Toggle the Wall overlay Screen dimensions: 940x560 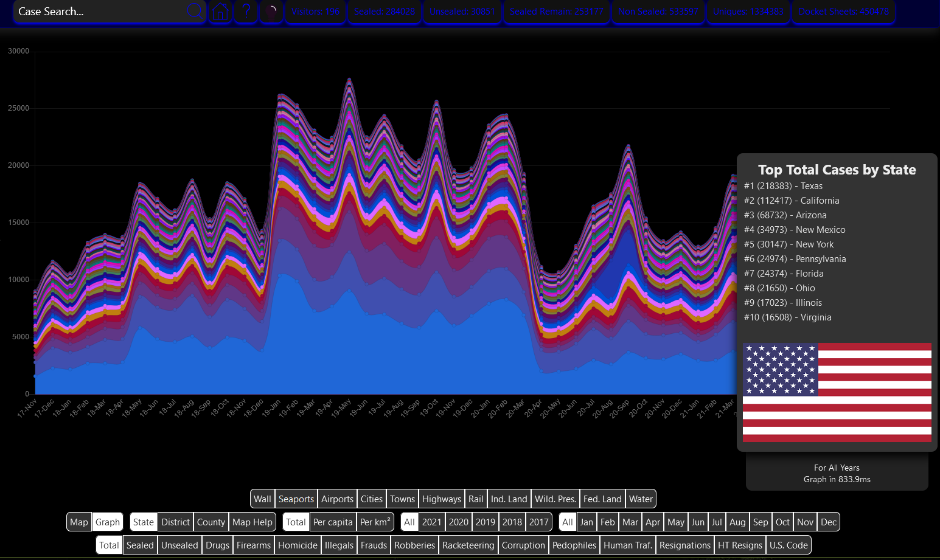263,499
